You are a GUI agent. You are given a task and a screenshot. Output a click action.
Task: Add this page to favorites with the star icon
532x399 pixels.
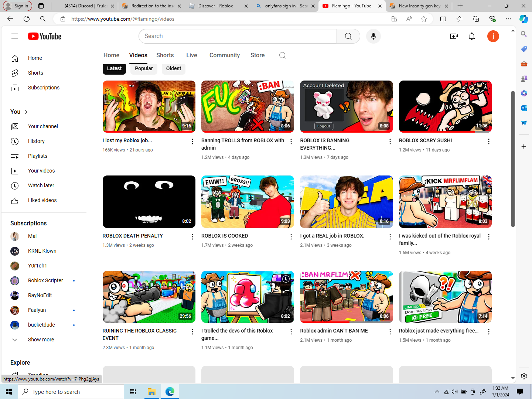coord(424,19)
